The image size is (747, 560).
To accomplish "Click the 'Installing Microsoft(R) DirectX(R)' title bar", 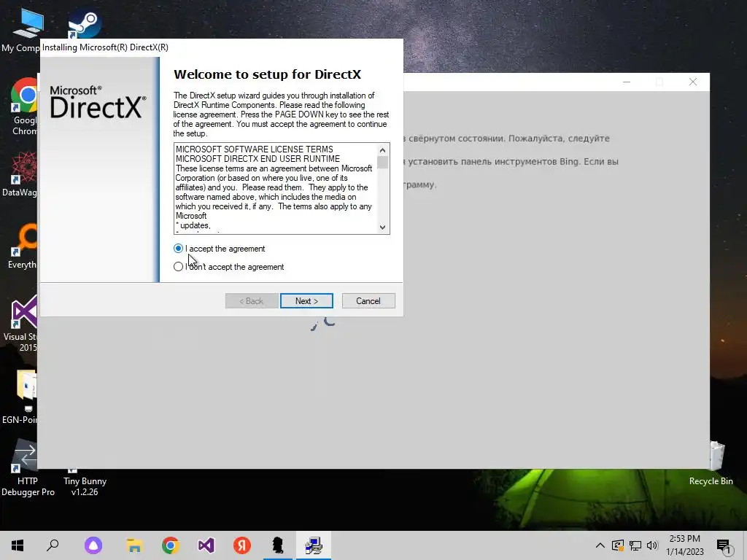I will click(222, 47).
